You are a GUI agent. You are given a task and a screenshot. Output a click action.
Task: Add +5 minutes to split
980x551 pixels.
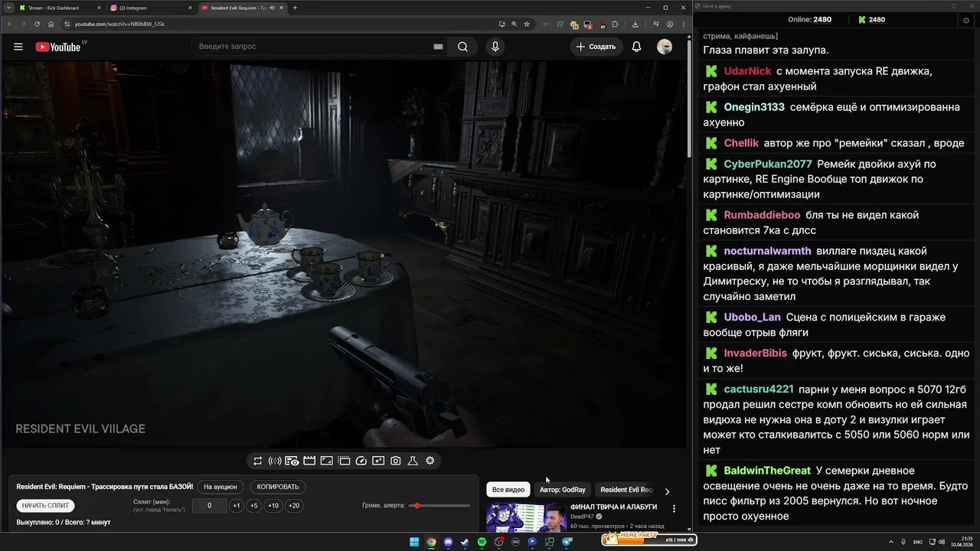coord(254,506)
